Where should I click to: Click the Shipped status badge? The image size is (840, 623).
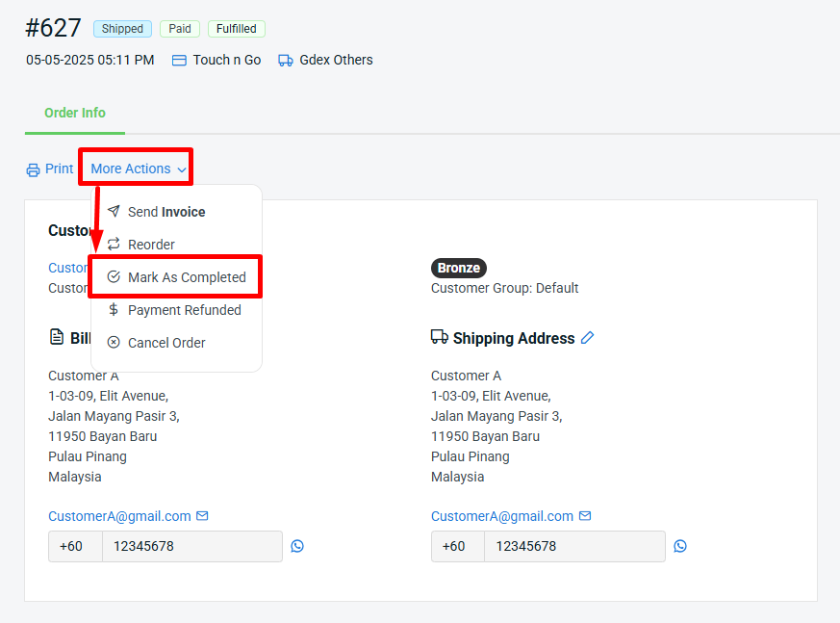(x=122, y=29)
